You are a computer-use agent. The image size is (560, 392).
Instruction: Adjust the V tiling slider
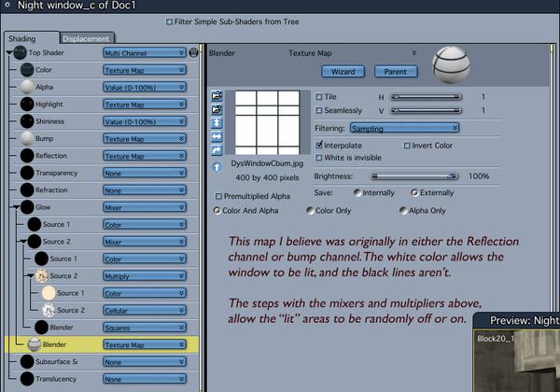point(426,110)
